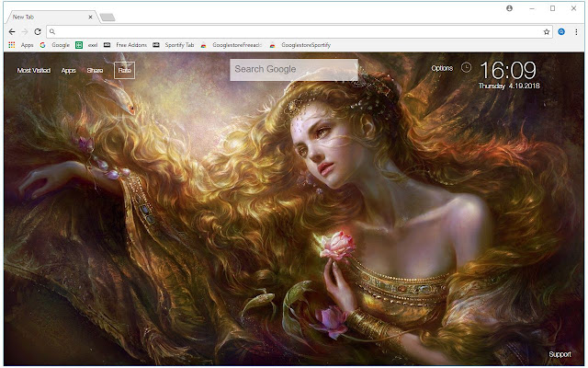This screenshot has width=588, height=368.
Task: Open the GooglestoreFreeadd bookmark
Action: pyautogui.click(x=231, y=45)
